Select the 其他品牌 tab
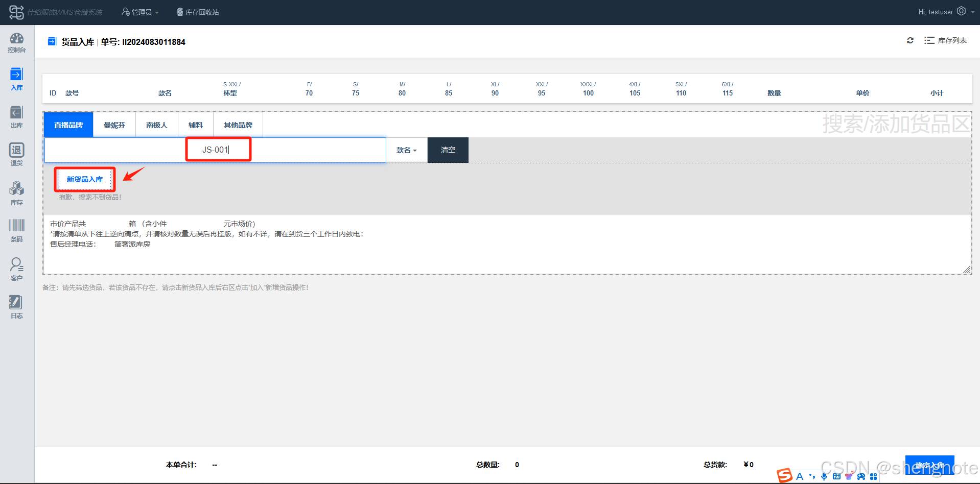980x484 pixels. click(x=238, y=125)
